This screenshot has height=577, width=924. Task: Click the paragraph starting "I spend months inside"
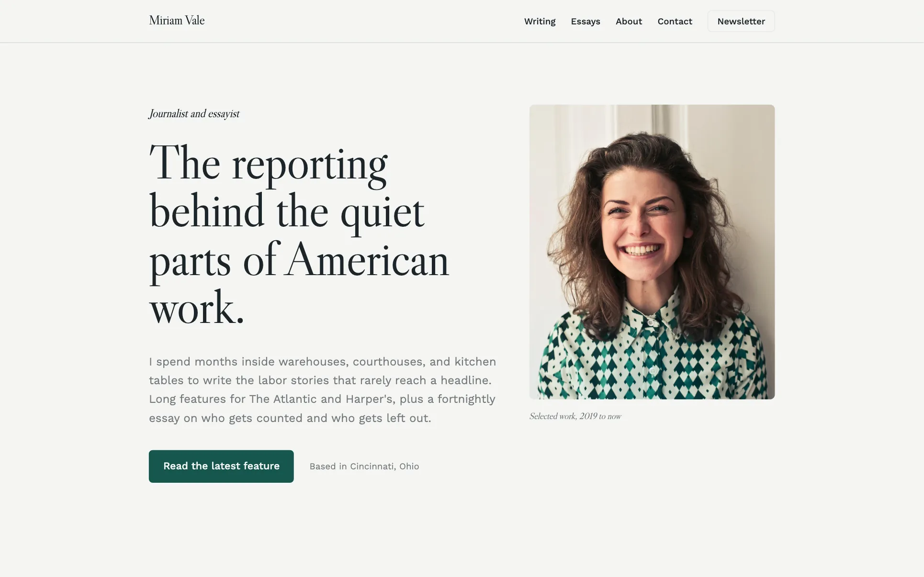(x=322, y=389)
